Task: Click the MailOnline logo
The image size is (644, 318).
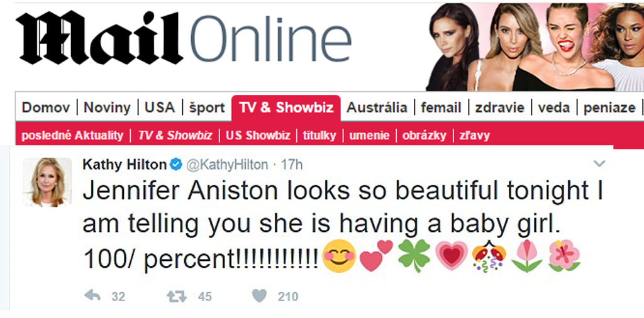Action: [x=184, y=38]
